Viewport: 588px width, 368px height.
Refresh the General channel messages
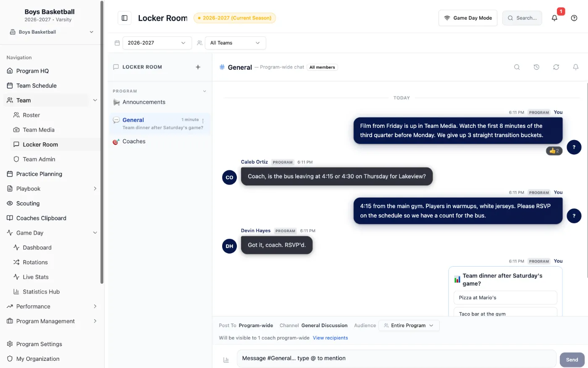[x=556, y=67]
